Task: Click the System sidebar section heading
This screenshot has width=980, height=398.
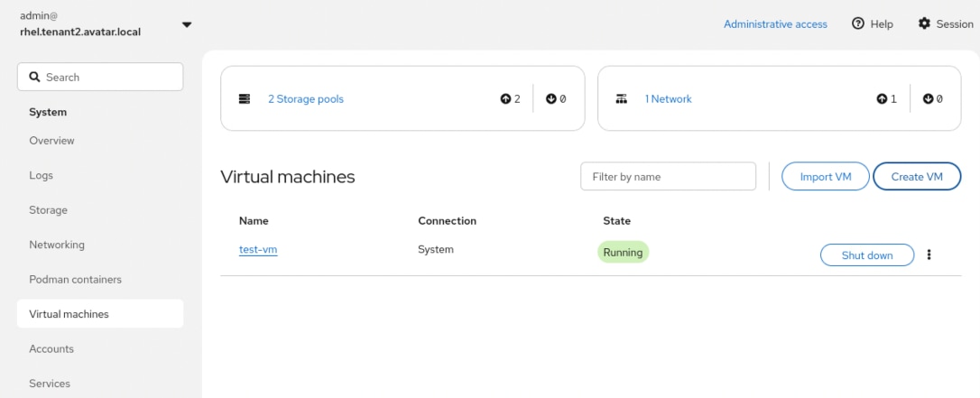Action: click(x=48, y=113)
